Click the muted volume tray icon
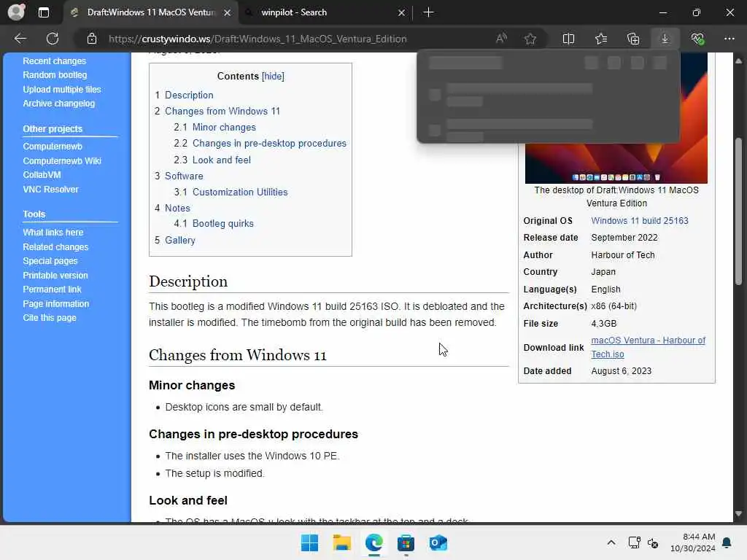Image resolution: width=747 pixels, height=560 pixels. [x=653, y=542]
